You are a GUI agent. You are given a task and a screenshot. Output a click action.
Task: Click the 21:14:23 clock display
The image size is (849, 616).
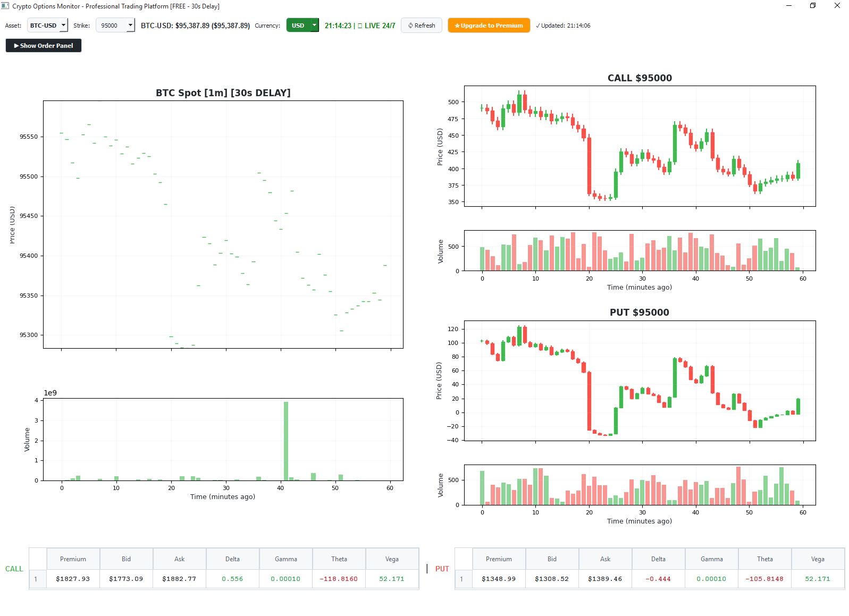click(338, 25)
